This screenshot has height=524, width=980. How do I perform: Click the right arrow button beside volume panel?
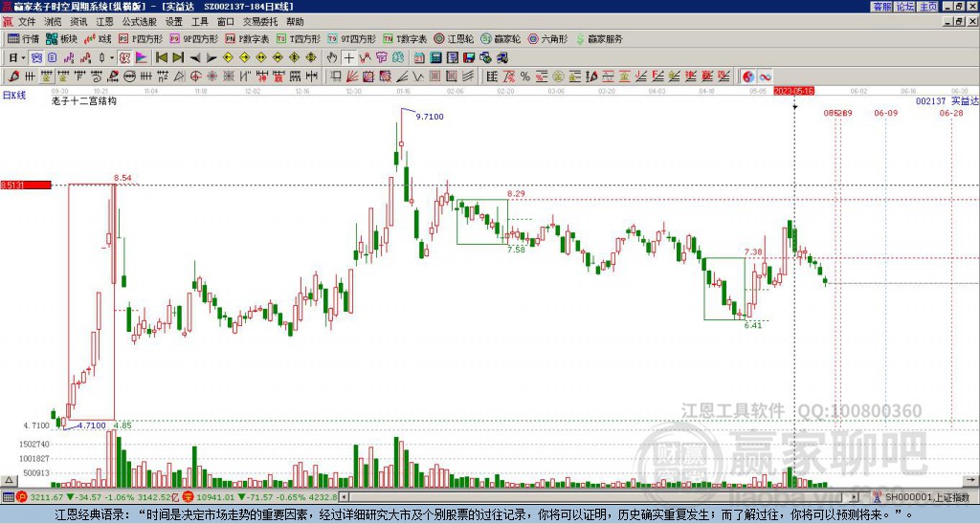pos(970,481)
